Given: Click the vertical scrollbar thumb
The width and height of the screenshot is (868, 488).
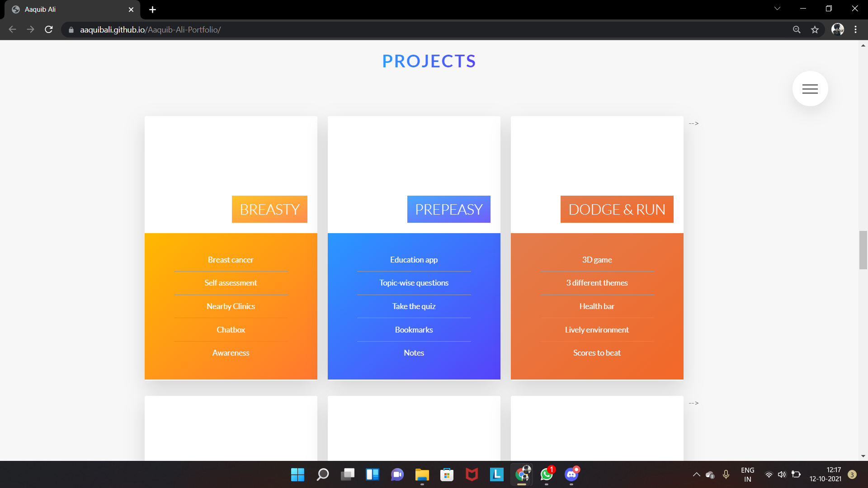Looking at the screenshot, I should [x=863, y=250].
